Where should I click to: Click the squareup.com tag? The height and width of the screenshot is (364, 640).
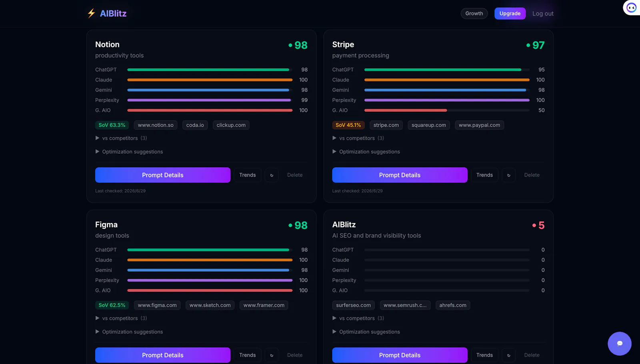pos(429,125)
